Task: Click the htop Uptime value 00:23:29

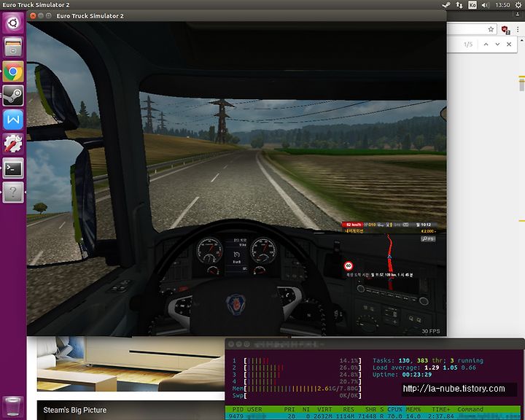Action: [417, 375]
